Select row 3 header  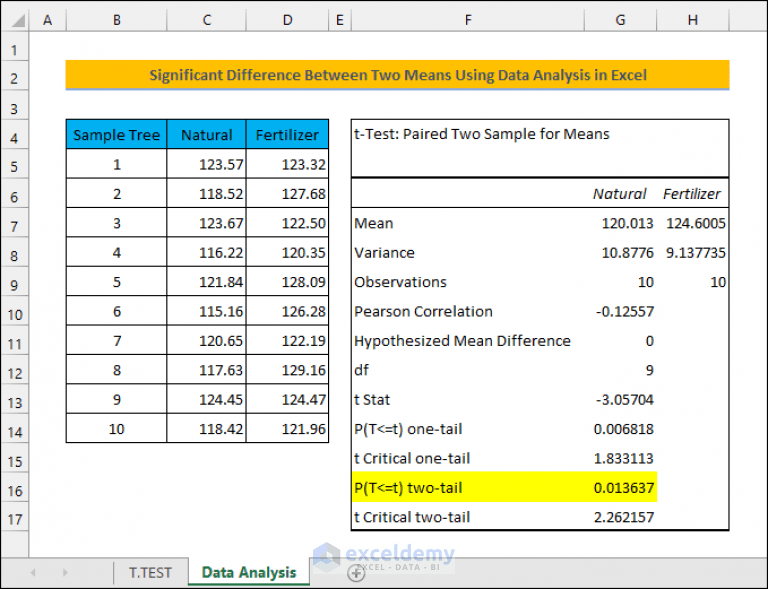pos(14,105)
